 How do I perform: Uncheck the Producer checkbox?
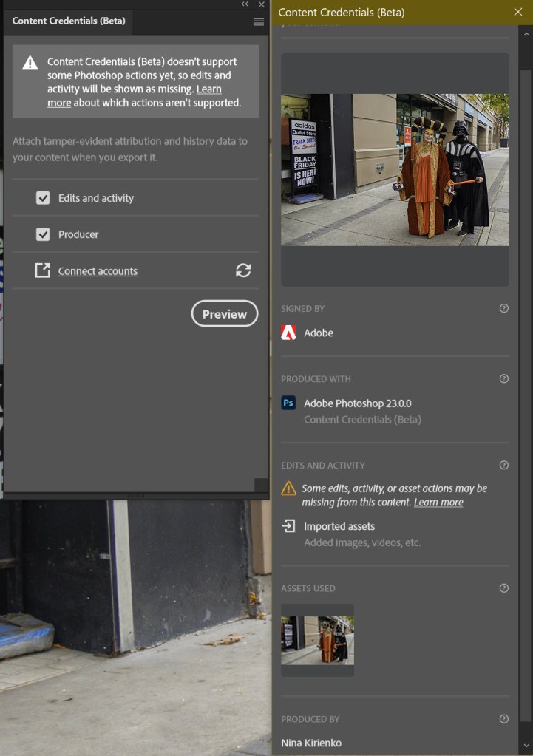tap(43, 234)
